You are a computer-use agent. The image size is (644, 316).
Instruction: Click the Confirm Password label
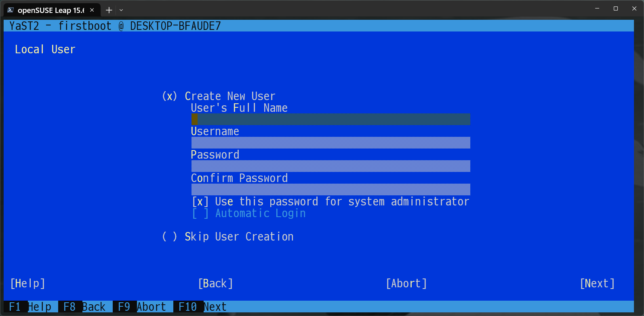click(240, 178)
